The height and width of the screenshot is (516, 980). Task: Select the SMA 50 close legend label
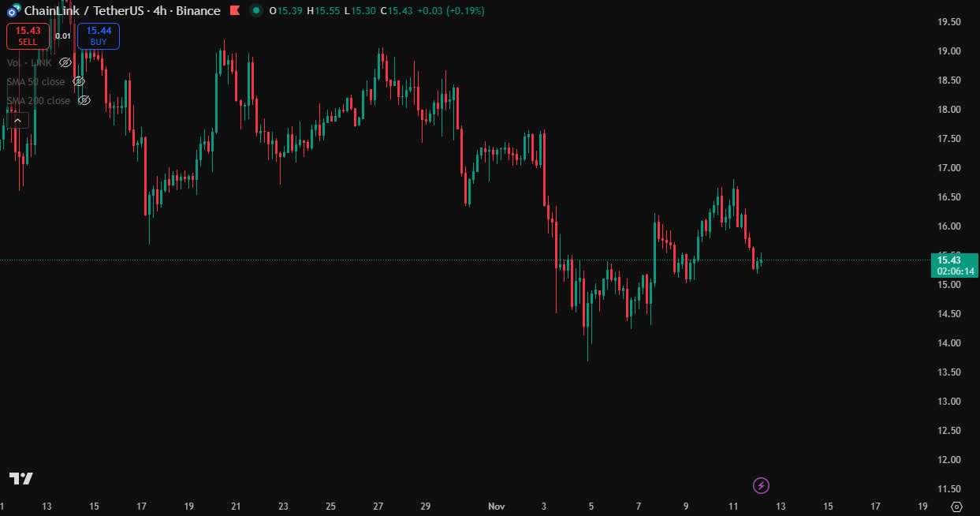(x=36, y=81)
